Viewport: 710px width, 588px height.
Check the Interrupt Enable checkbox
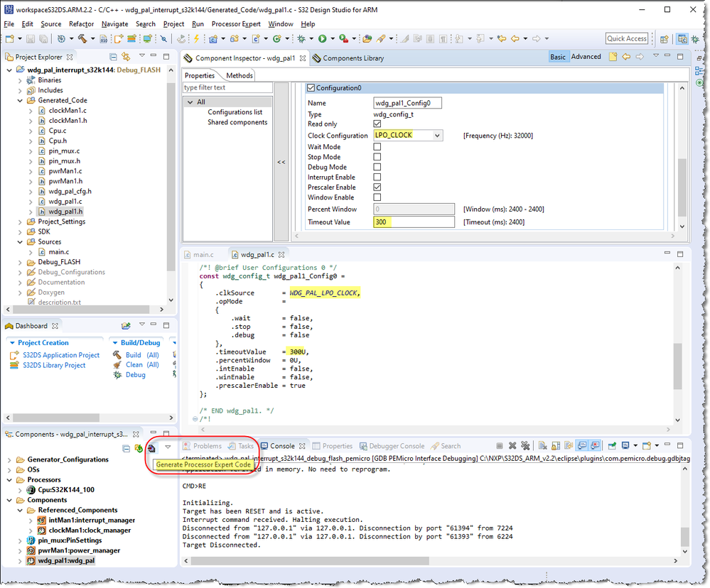[377, 177]
